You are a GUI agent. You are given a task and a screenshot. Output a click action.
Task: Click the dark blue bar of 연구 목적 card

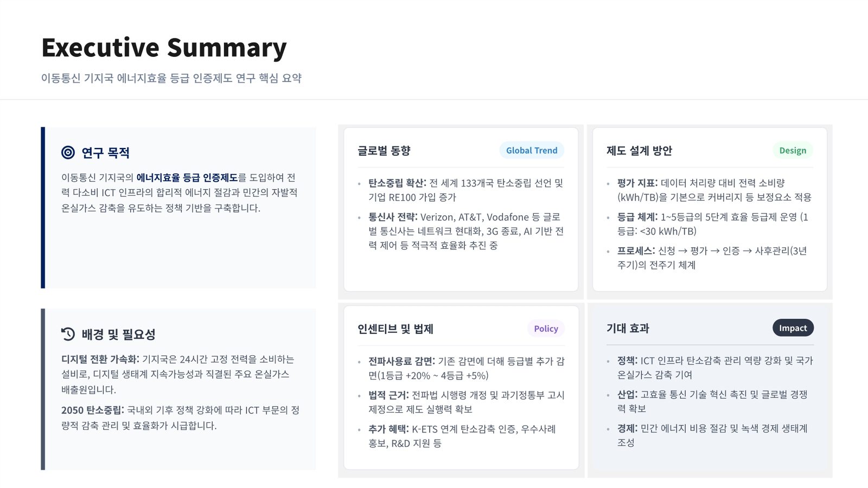[x=43, y=208]
